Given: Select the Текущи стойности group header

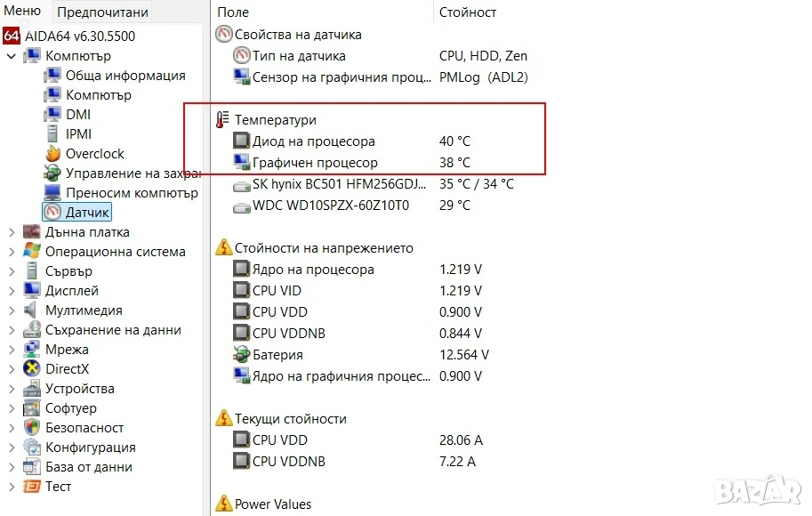Looking at the screenshot, I should pos(281,419).
